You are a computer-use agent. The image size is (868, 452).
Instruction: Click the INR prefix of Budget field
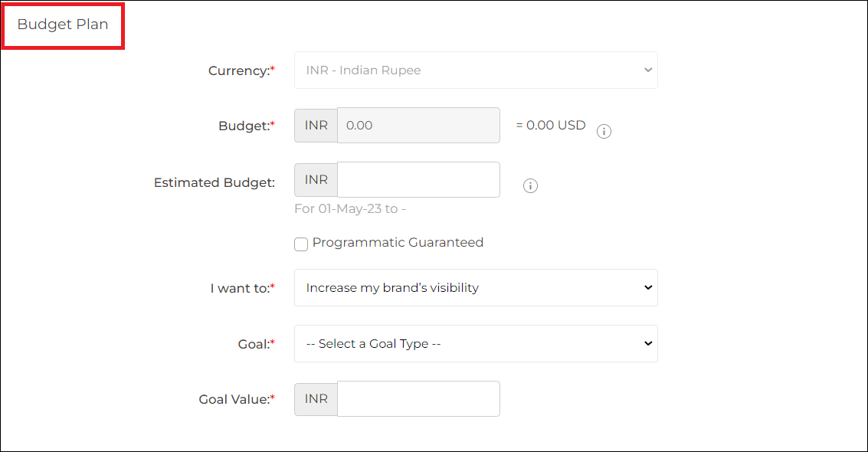(x=316, y=126)
